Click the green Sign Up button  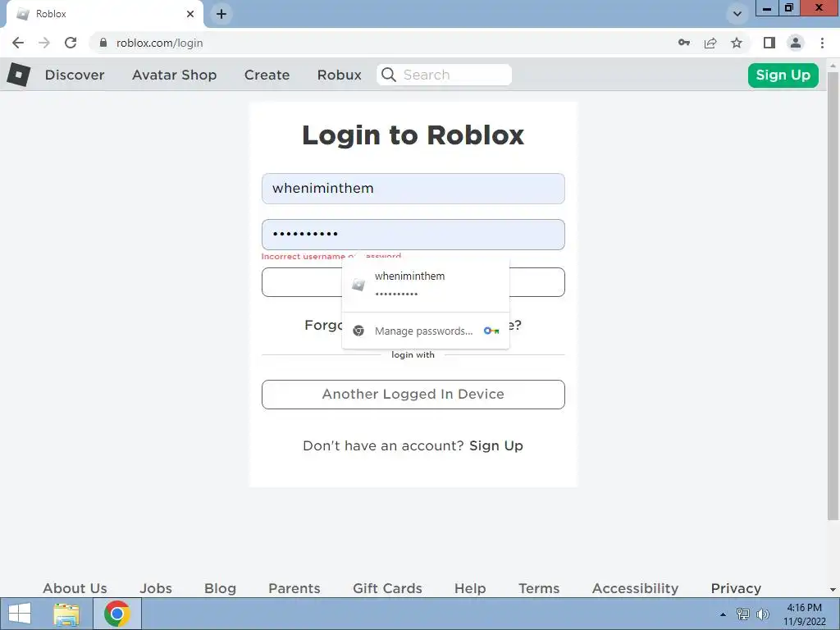(x=783, y=75)
